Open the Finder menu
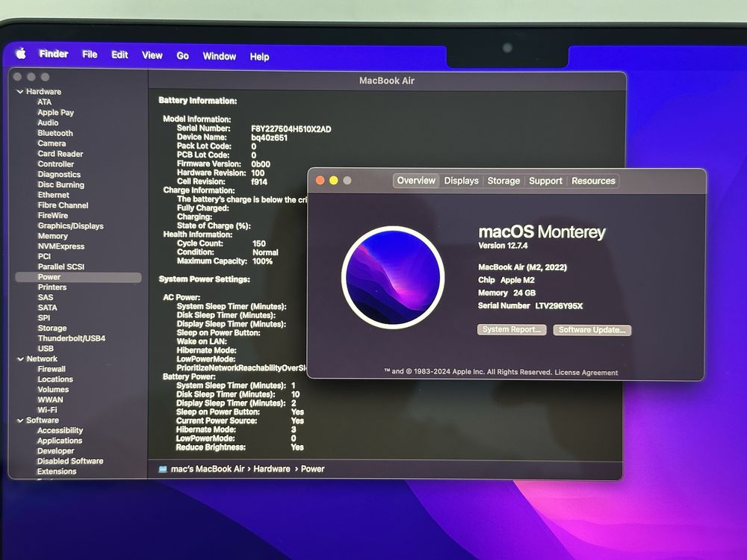The height and width of the screenshot is (560, 747). tap(53, 54)
